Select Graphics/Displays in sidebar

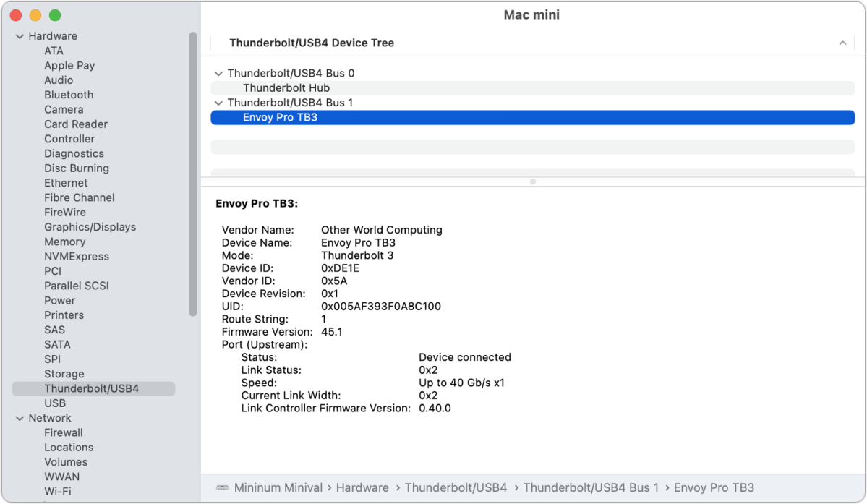(90, 227)
